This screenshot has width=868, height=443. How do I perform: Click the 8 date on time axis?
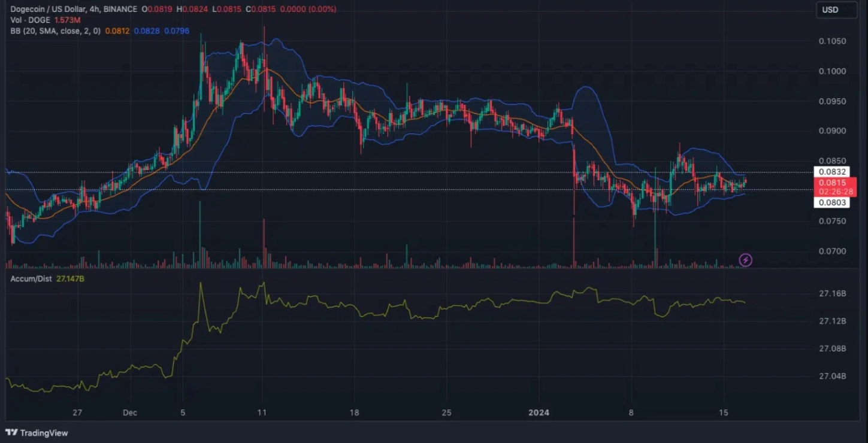631,412
